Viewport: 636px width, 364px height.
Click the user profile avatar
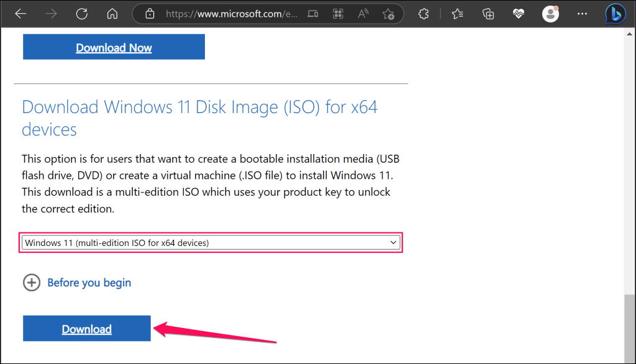pos(550,14)
